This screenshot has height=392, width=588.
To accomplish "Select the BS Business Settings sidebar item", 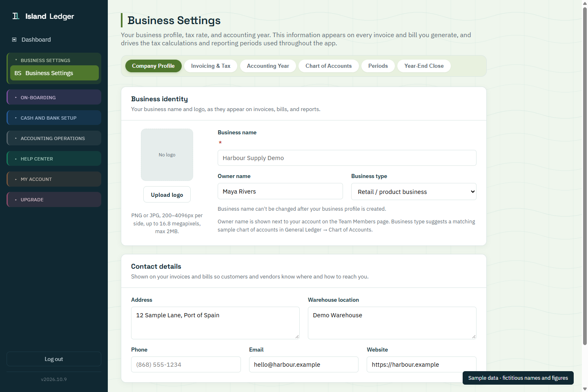I will coord(54,73).
